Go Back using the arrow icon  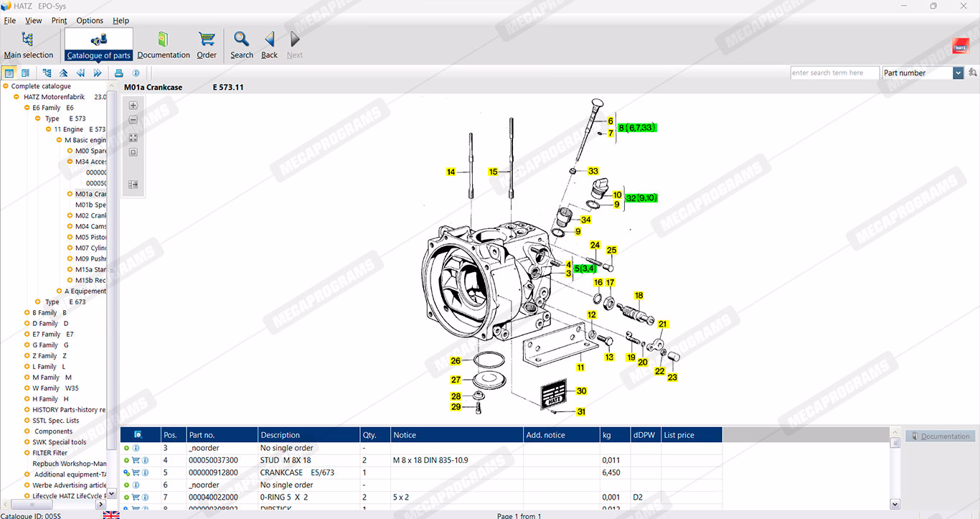point(269,45)
